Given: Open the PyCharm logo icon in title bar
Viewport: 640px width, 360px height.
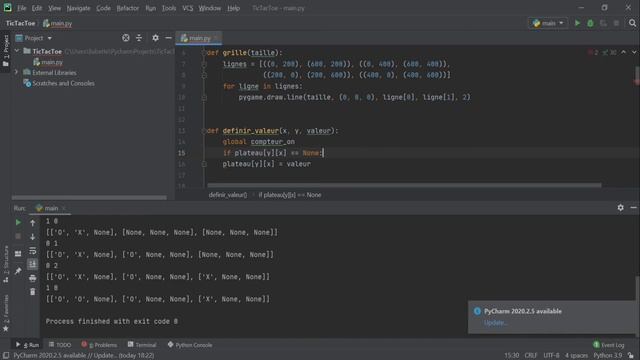Looking at the screenshot, I should (7, 7).
